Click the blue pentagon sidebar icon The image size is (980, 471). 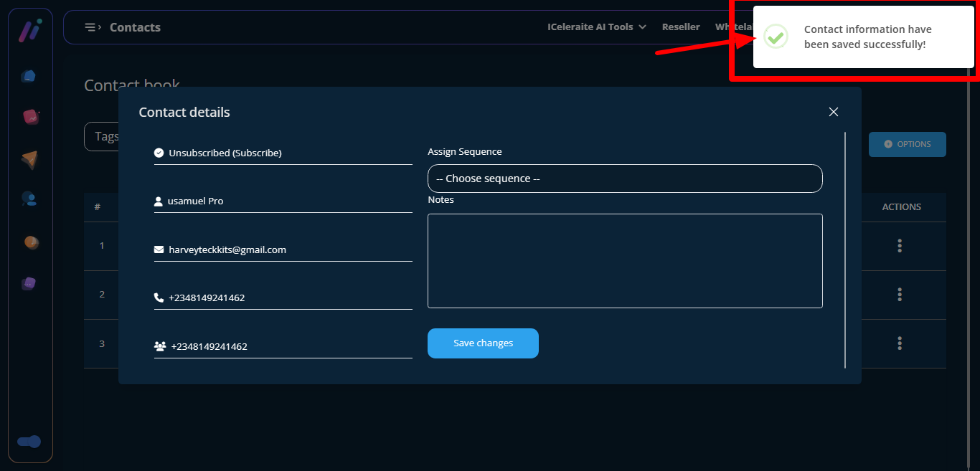click(x=29, y=76)
